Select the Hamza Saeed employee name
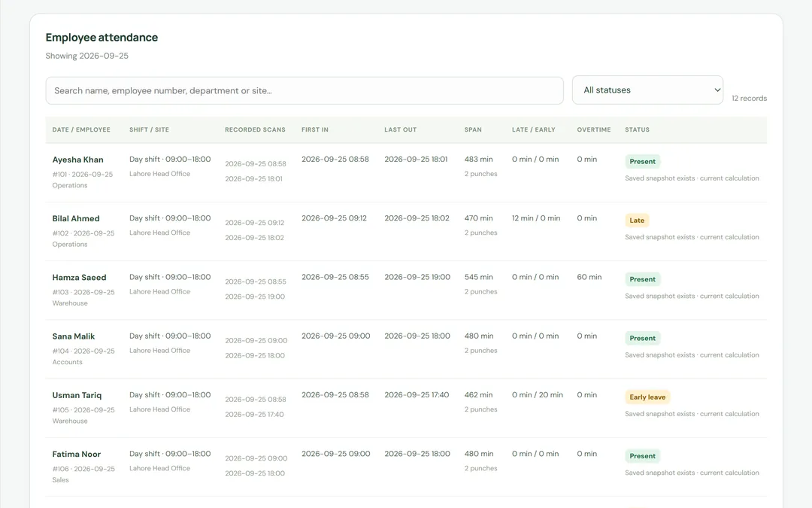This screenshot has width=812, height=508. coord(79,277)
